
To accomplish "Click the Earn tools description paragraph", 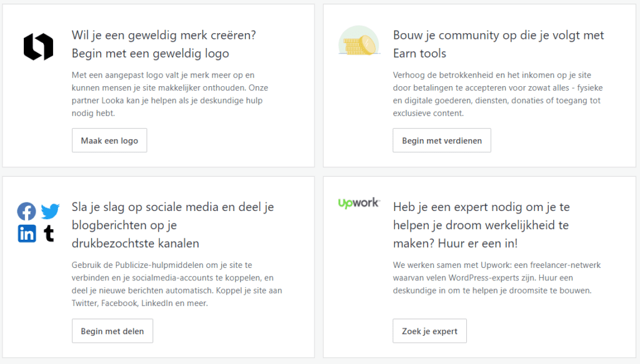I will tap(497, 94).
